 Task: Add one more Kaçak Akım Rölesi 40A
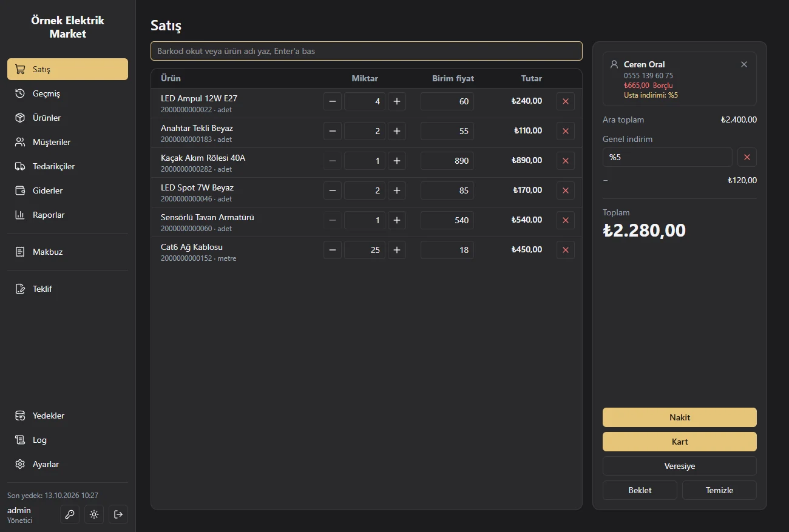(397, 161)
